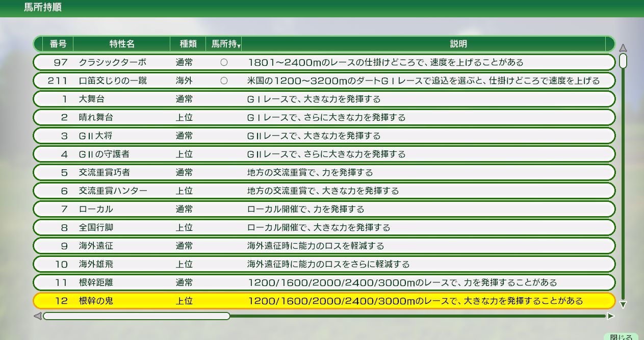Click the 特性名 column header
This screenshot has height=340, width=644.
pyautogui.click(x=121, y=44)
